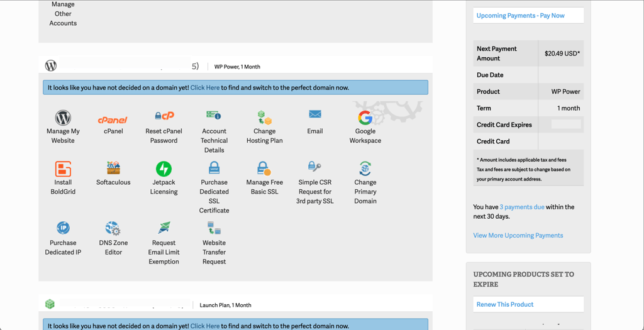Open Manage Other Accounts
This screenshot has height=330, width=644.
pyautogui.click(x=63, y=14)
